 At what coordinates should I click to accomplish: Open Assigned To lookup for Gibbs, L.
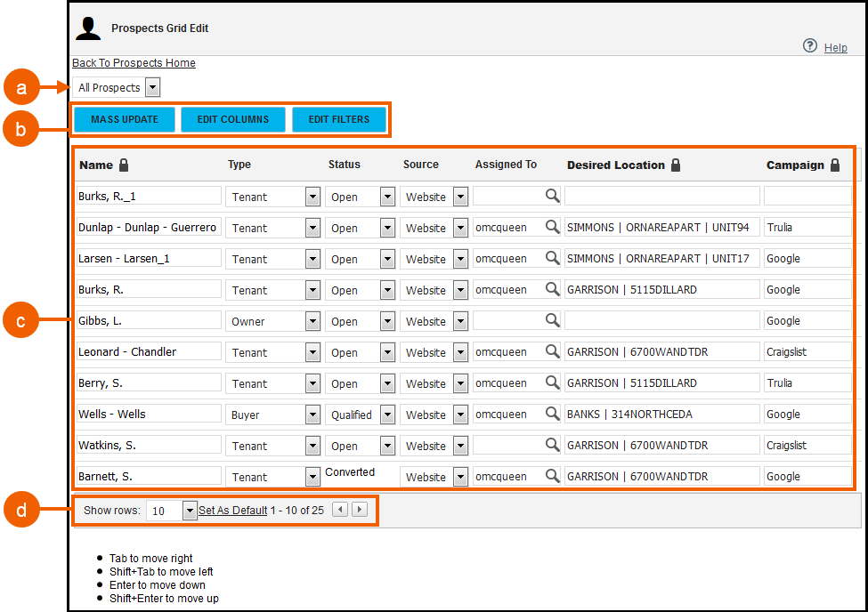pyautogui.click(x=552, y=320)
